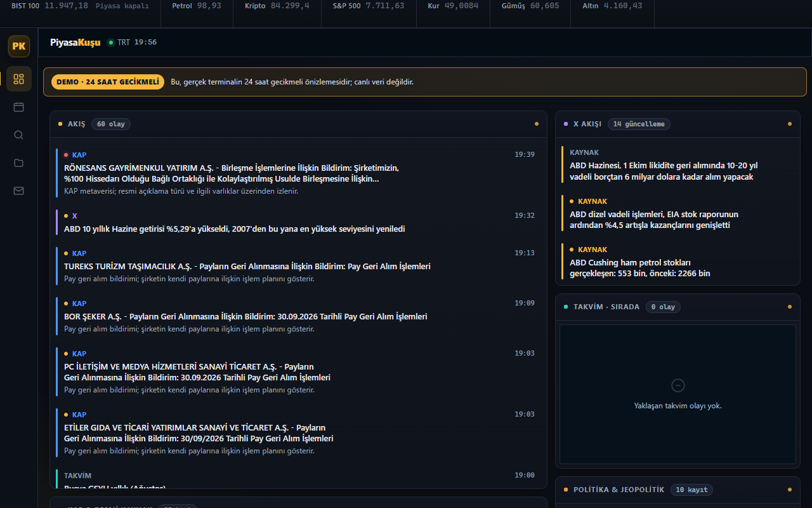This screenshot has height=508, width=812.
Task: Select the S&P 500 ticker item
Action: click(x=369, y=6)
